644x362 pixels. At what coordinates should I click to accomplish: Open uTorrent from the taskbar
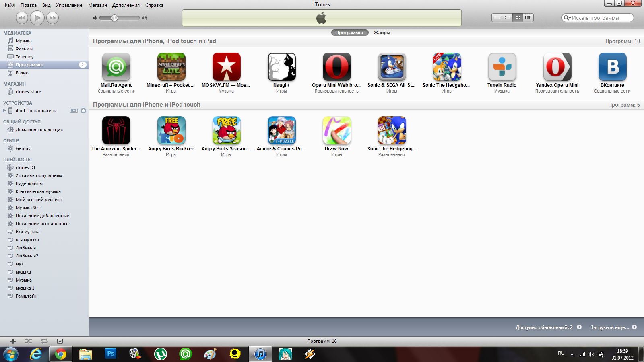click(x=161, y=354)
